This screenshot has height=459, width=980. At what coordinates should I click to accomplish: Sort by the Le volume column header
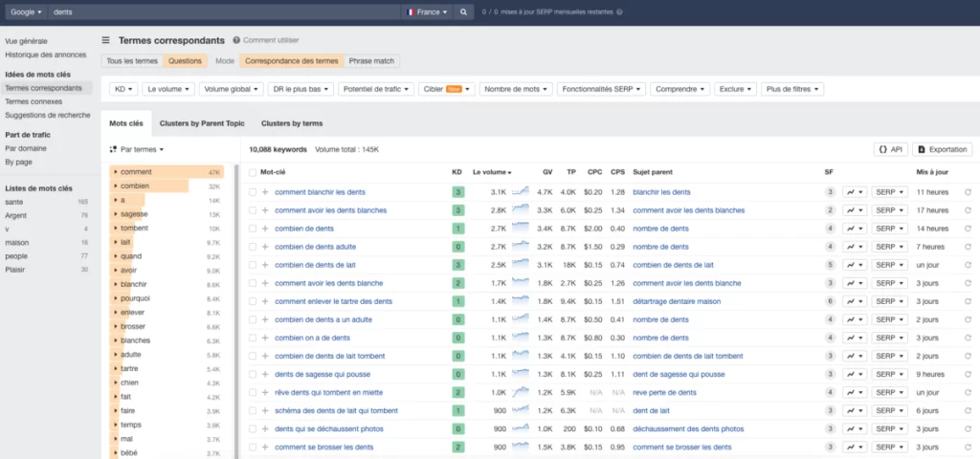[492, 172]
